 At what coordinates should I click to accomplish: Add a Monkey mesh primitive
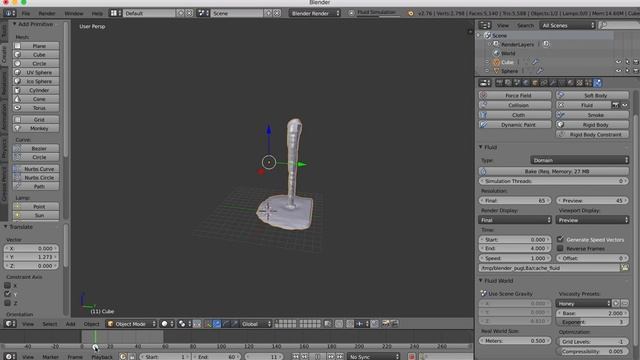point(36,128)
